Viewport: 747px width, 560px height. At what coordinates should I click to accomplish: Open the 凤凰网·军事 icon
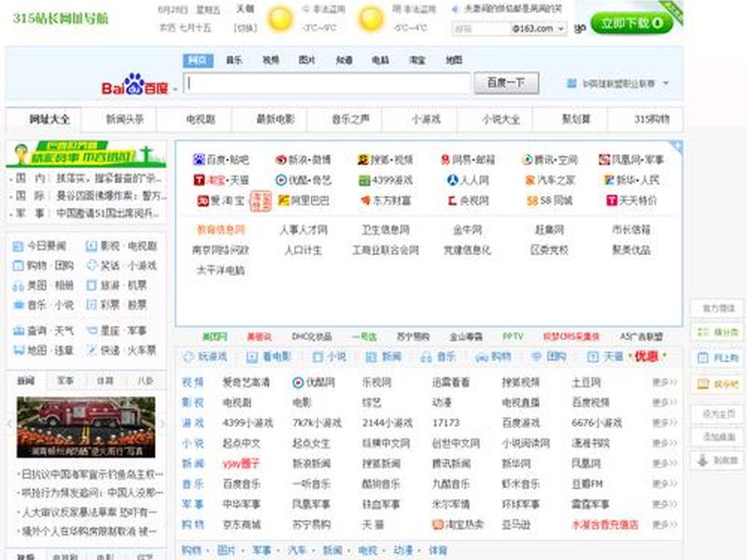coord(604,160)
